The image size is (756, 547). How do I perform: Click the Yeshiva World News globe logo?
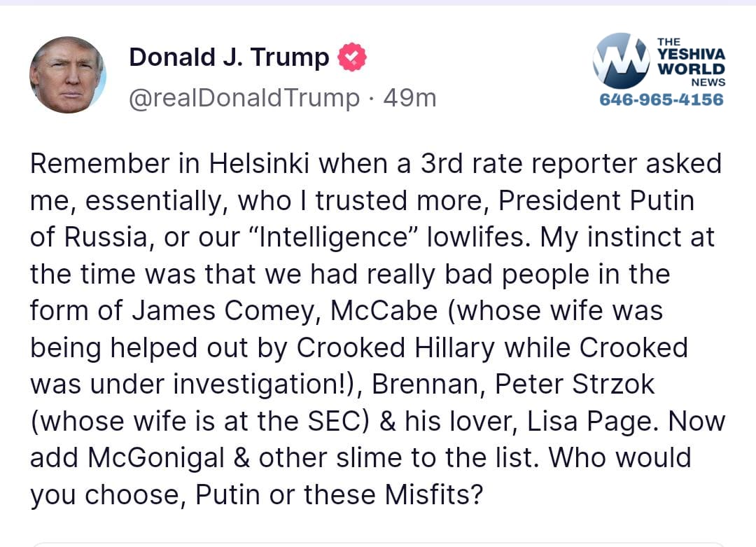(x=621, y=61)
